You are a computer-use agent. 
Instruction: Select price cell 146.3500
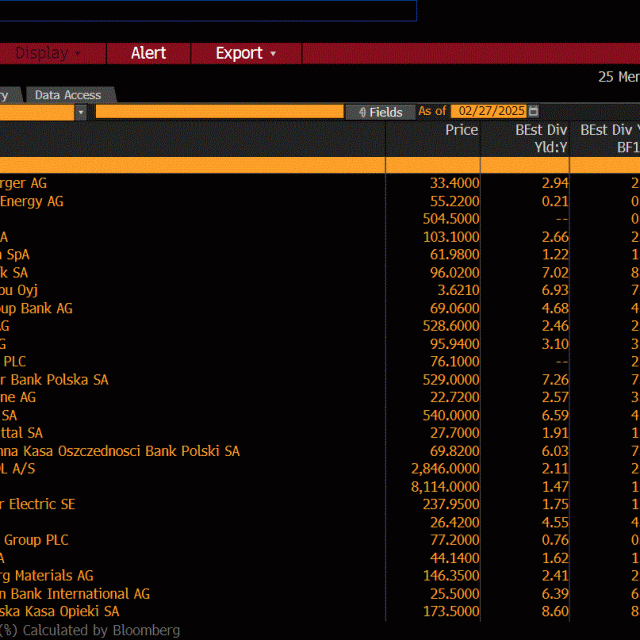click(x=451, y=576)
